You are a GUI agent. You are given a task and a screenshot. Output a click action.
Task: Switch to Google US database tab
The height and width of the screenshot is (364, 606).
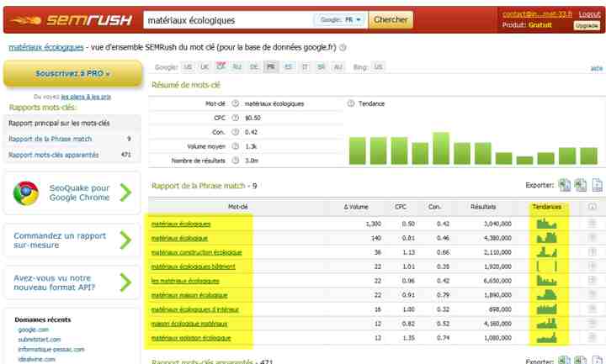188,66
